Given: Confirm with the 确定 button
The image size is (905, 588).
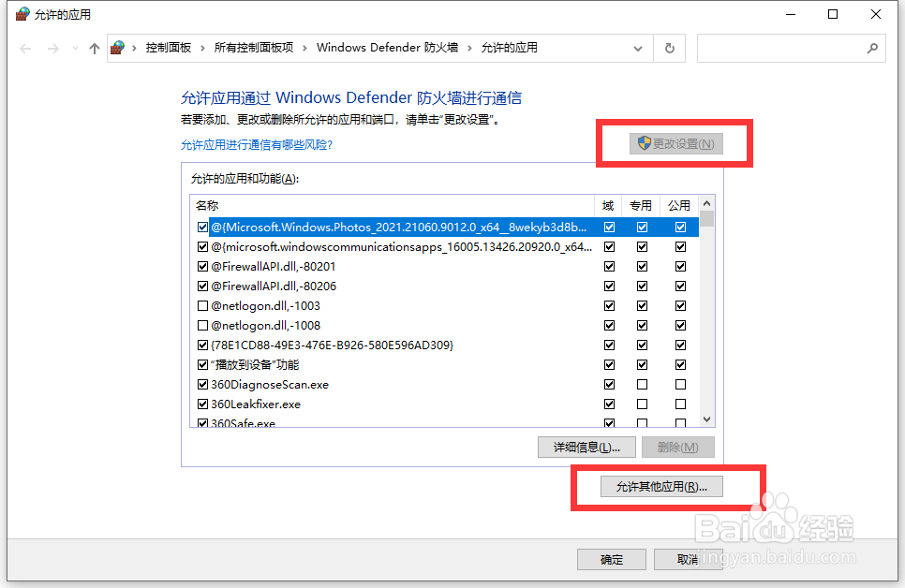Looking at the screenshot, I should (612, 560).
